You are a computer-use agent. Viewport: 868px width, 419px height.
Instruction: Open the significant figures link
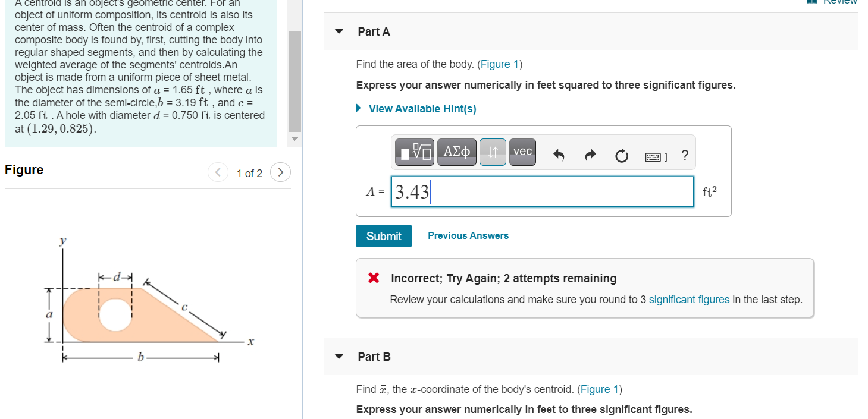tap(689, 300)
